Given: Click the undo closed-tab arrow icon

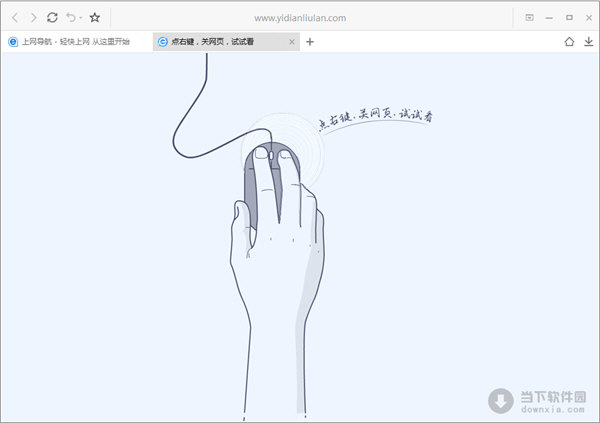Looking at the screenshot, I should click(71, 18).
